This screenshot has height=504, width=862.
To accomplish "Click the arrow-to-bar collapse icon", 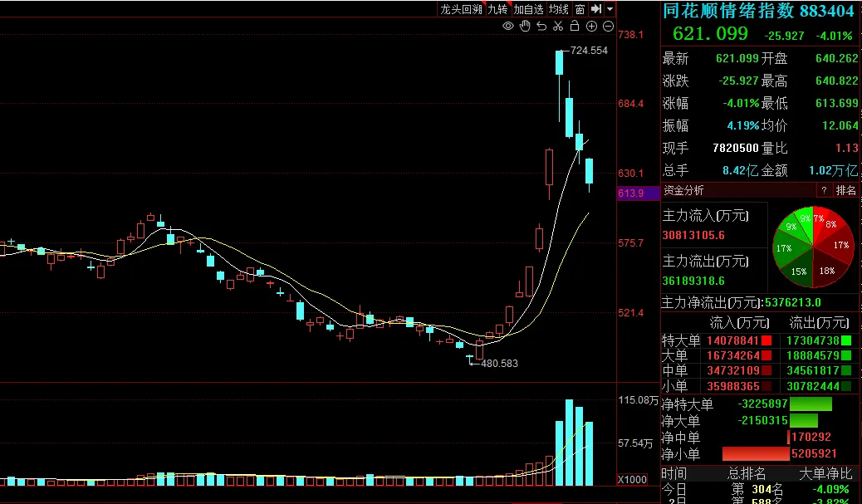I will pyautogui.click(x=596, y=9).
